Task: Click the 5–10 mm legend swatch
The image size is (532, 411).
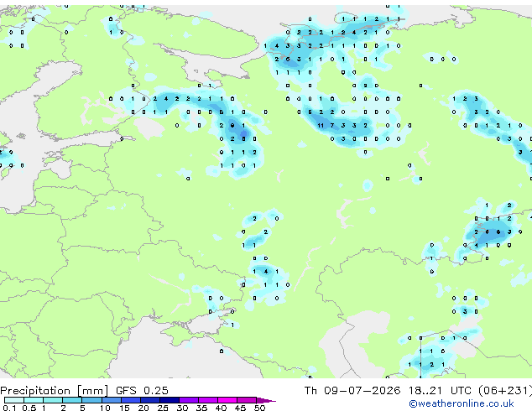Action: (91, 400)
